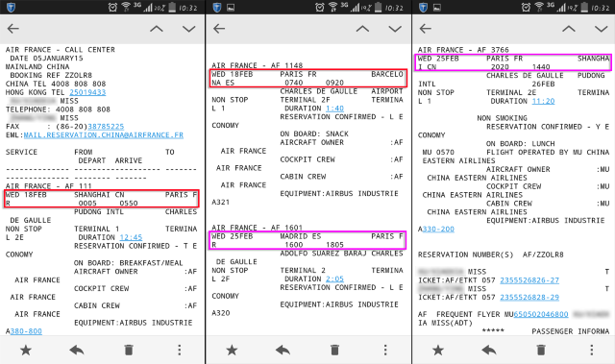
Task: Delete the email using the middle screen trash icon
Action: [x=334, y=350]
